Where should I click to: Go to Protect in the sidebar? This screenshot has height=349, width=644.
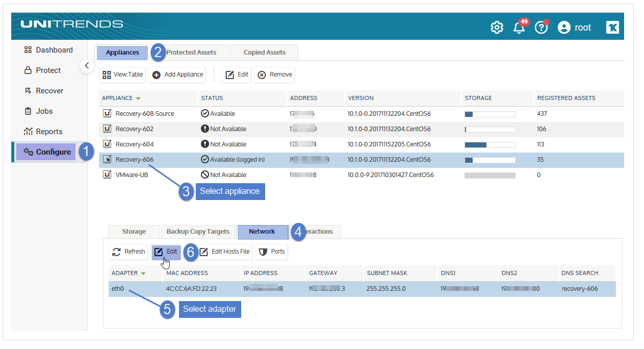43,70
